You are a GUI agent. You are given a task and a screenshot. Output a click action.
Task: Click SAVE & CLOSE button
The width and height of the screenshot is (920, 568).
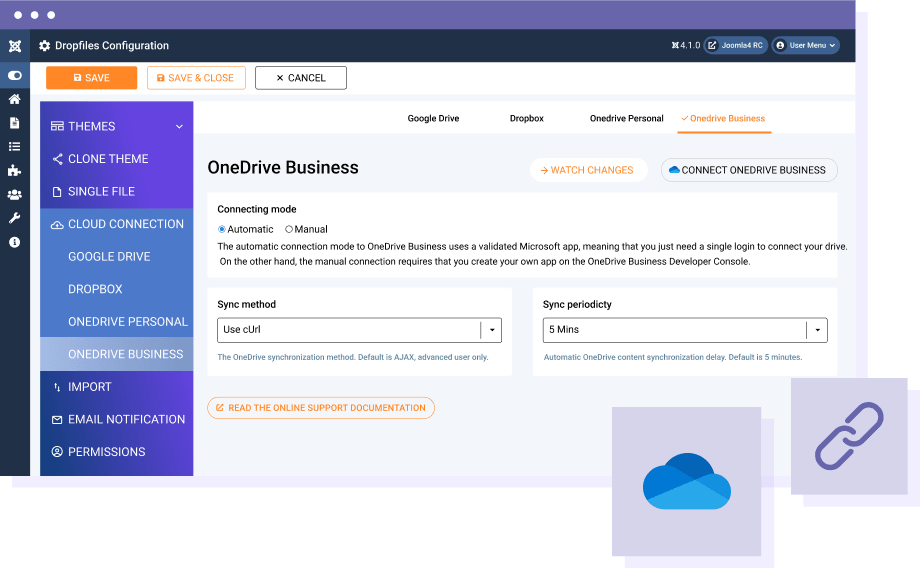[196, 77]
